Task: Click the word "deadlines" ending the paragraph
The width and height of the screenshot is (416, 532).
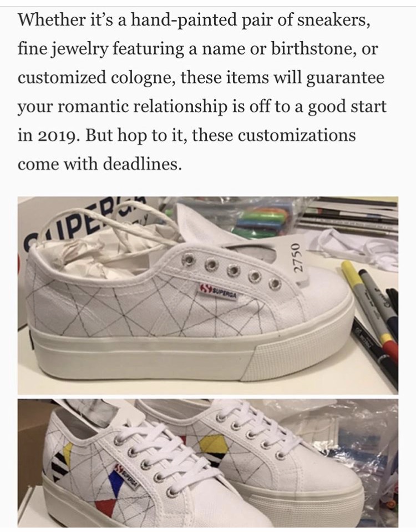Action: click(140, 164)
